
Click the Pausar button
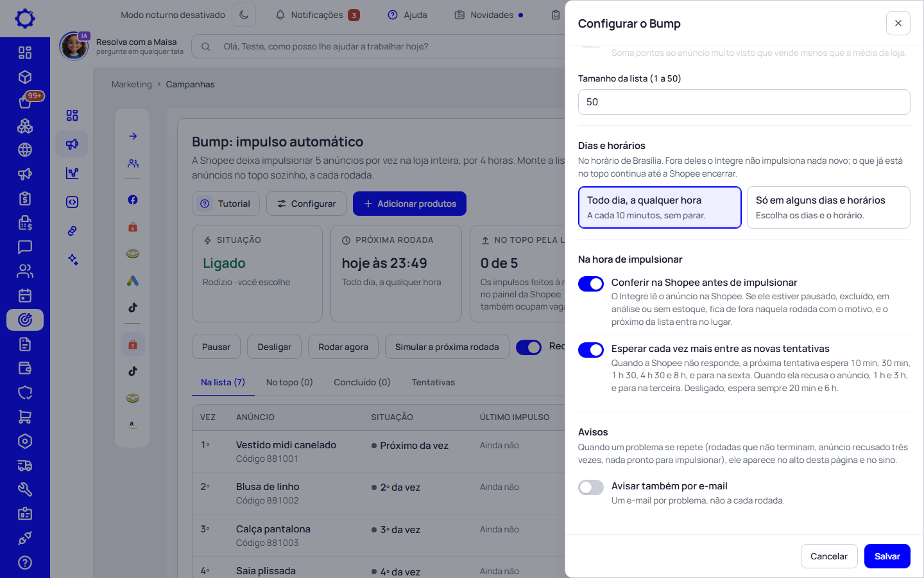(216, 347)
